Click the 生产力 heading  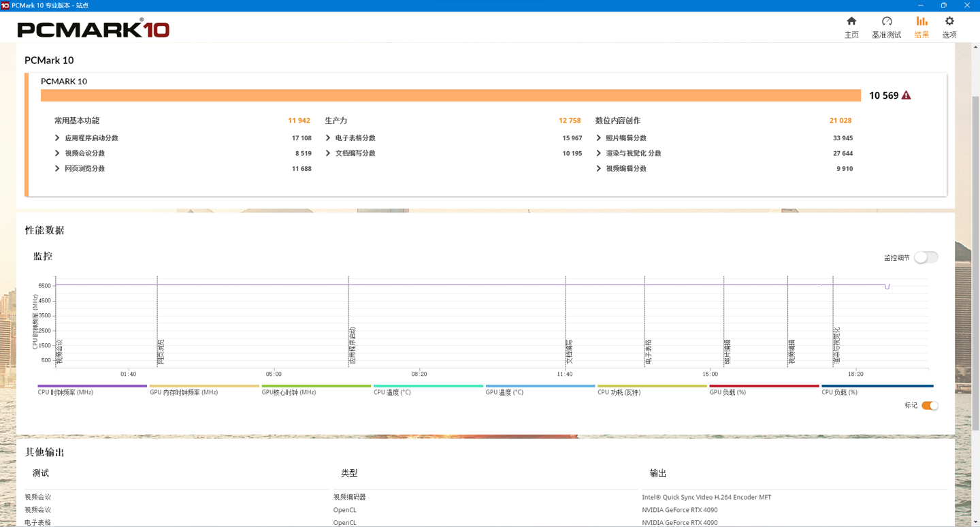(336, 121)
